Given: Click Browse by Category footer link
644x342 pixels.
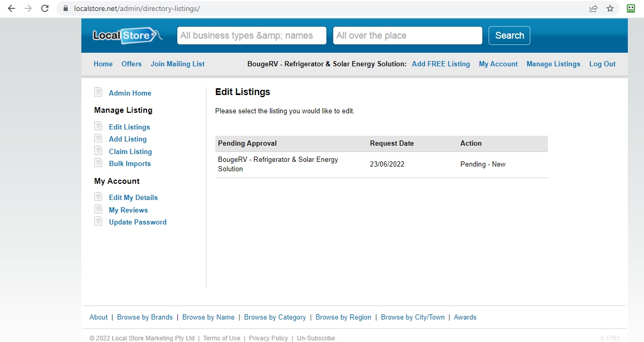Looking at the screenshot, I should click(275, 317).
